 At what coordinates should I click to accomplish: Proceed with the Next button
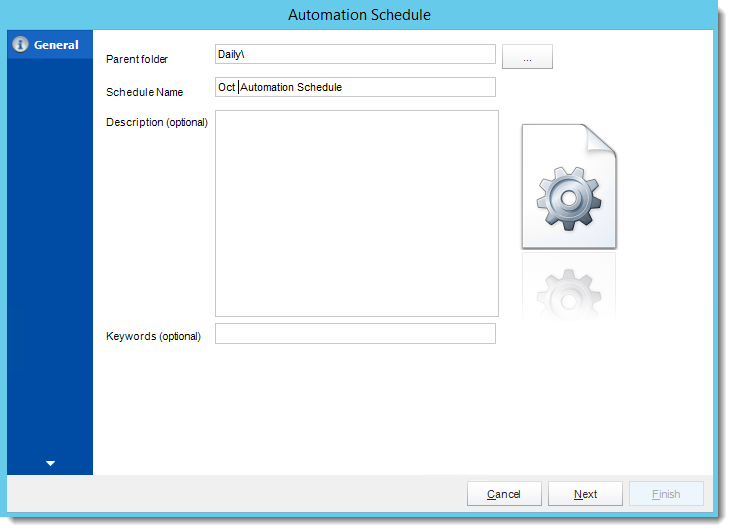[585, 494]
